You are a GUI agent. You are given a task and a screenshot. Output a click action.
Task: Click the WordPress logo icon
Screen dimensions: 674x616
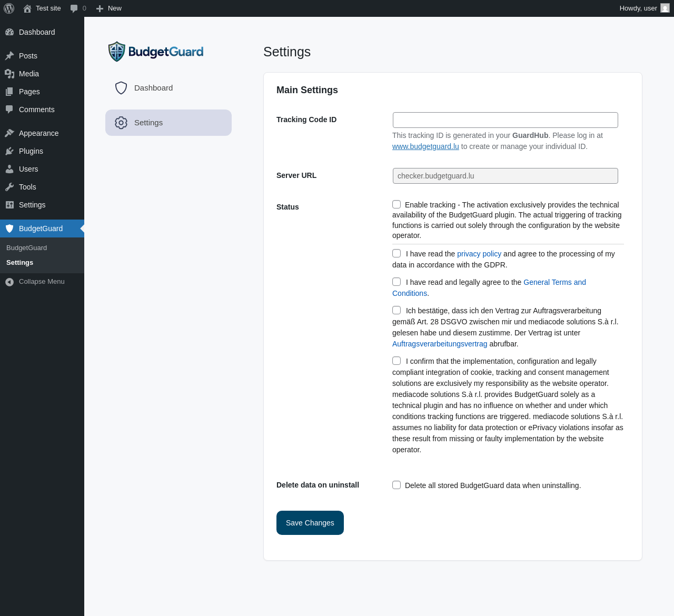(9, 8)
